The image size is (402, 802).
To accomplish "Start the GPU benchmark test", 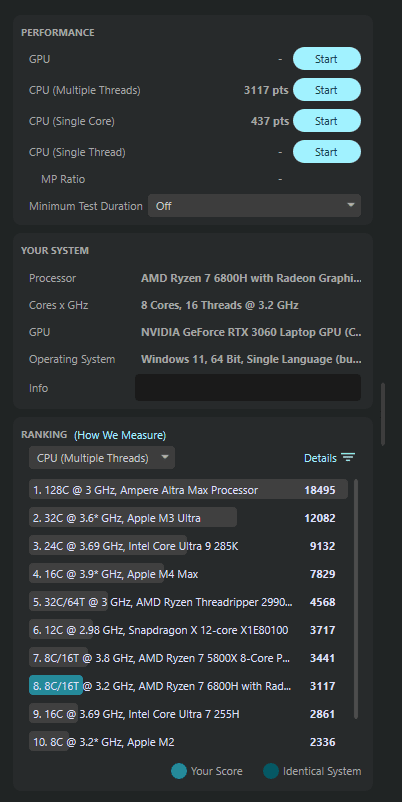I will [327, 59].
